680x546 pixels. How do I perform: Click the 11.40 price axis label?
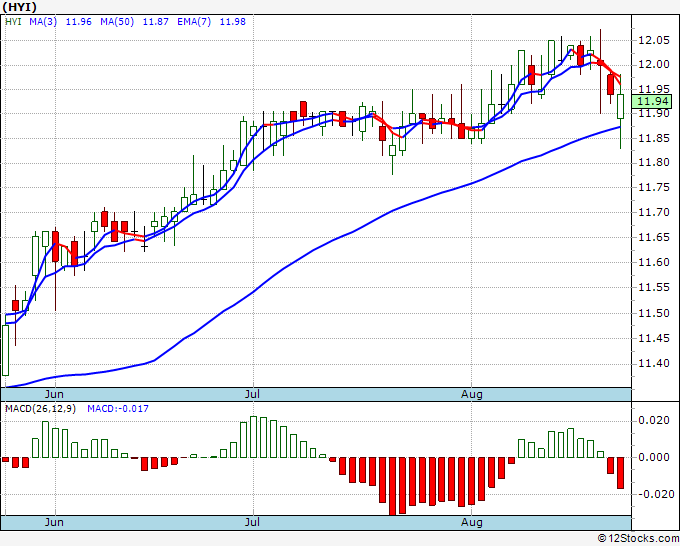click(654, 363)
